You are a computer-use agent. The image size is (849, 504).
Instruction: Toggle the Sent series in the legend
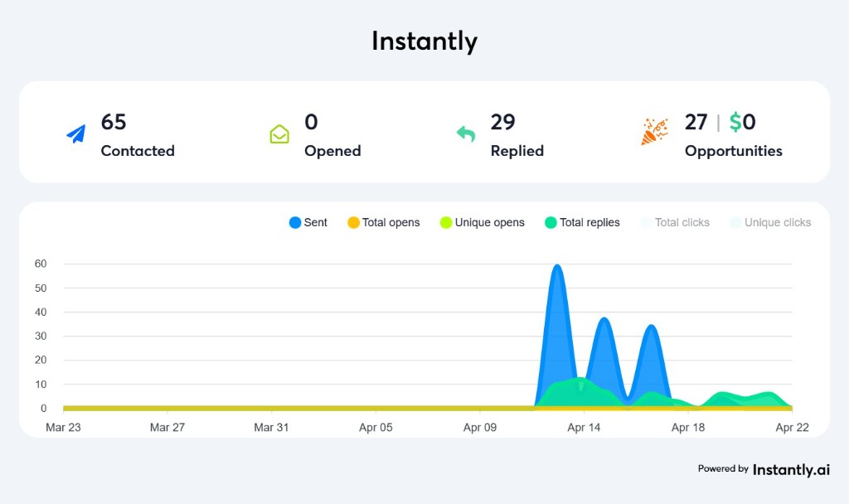coord(308,222)
